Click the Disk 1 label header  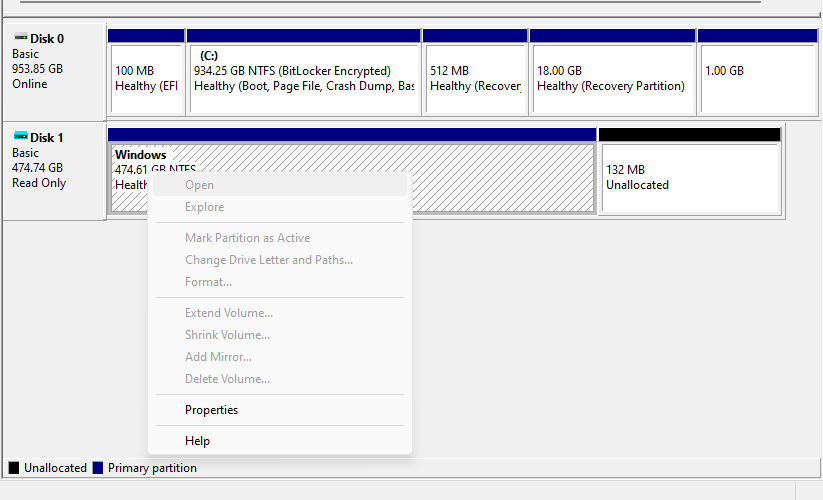click(x=47, y=138)
